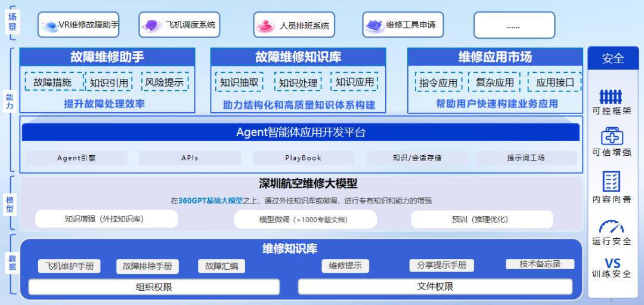The height and width of the screenshot is (305, 644).
Task: Click the 应用接口 dashed box
Action: pos(555,82)
